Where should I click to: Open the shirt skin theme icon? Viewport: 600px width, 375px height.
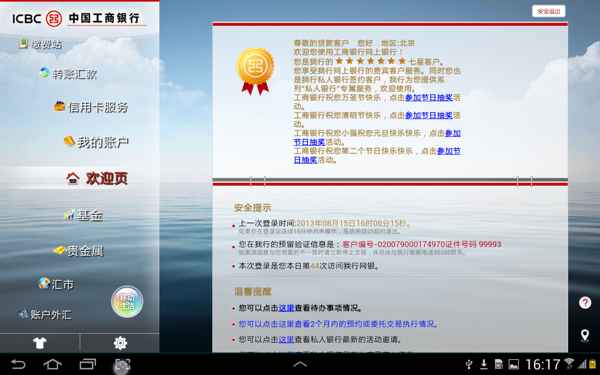pos(40,343)
